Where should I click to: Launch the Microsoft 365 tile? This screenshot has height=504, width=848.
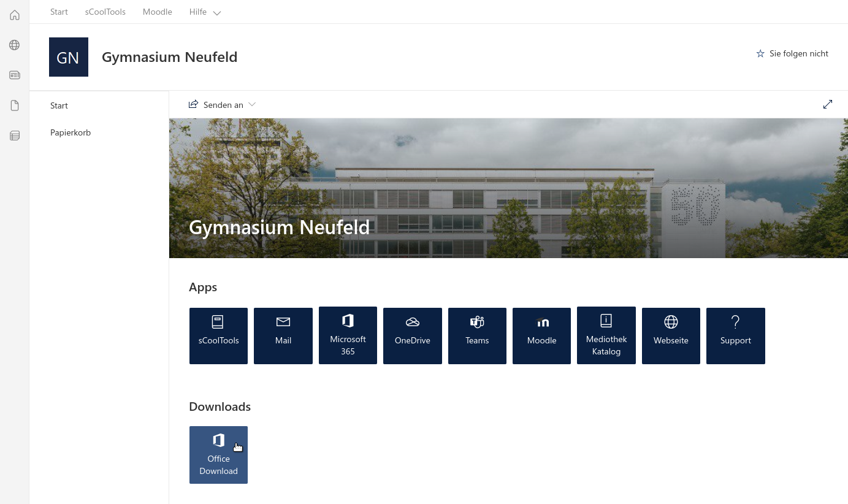tap(348, 335)
